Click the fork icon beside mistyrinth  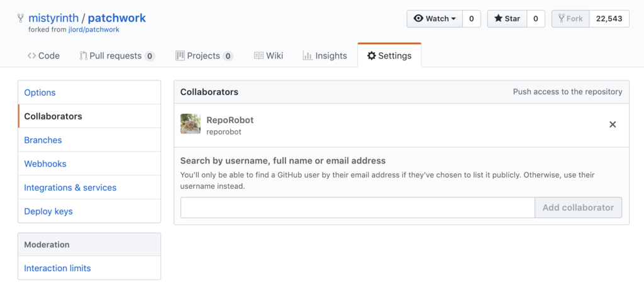point(21,18)
